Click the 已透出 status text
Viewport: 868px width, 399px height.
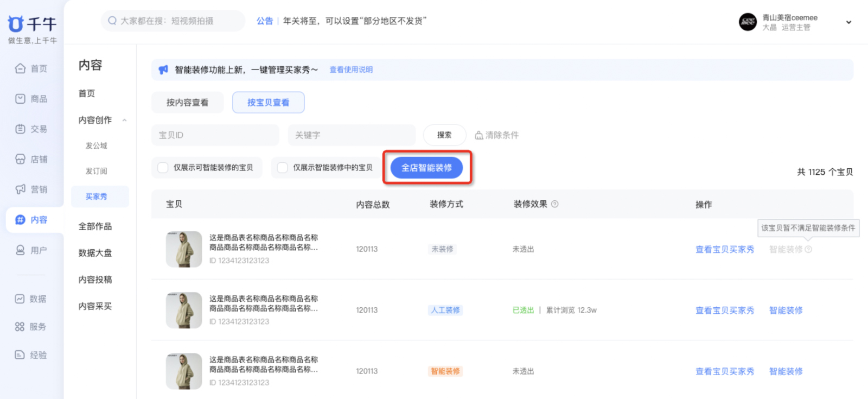pyautogui.click(x=523, y=310)
